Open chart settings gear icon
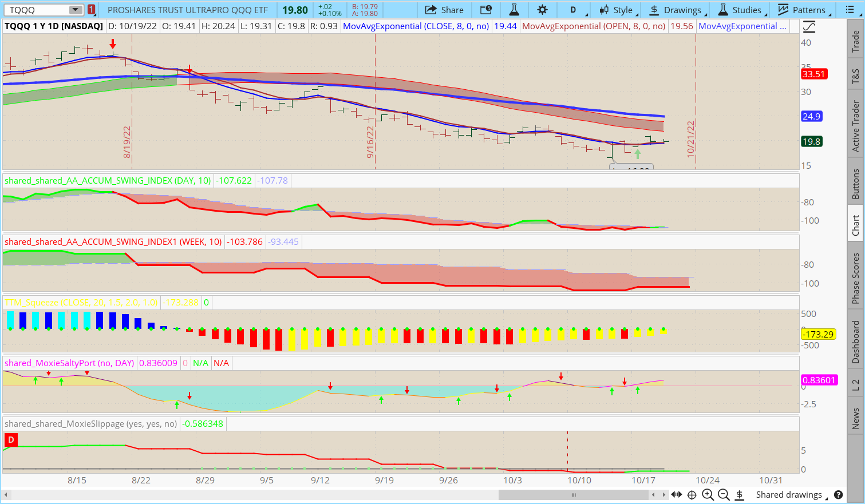865x504 pixels. click(x=542, y=10)
